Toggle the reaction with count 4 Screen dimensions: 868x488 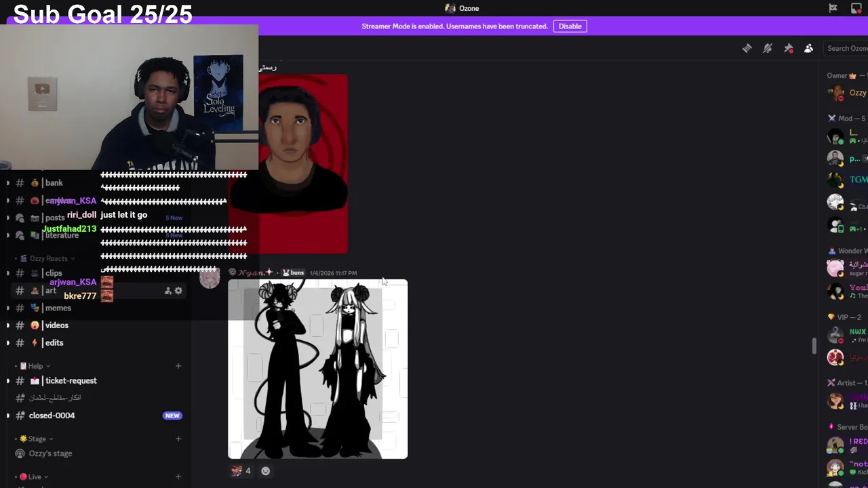point(241,471)
